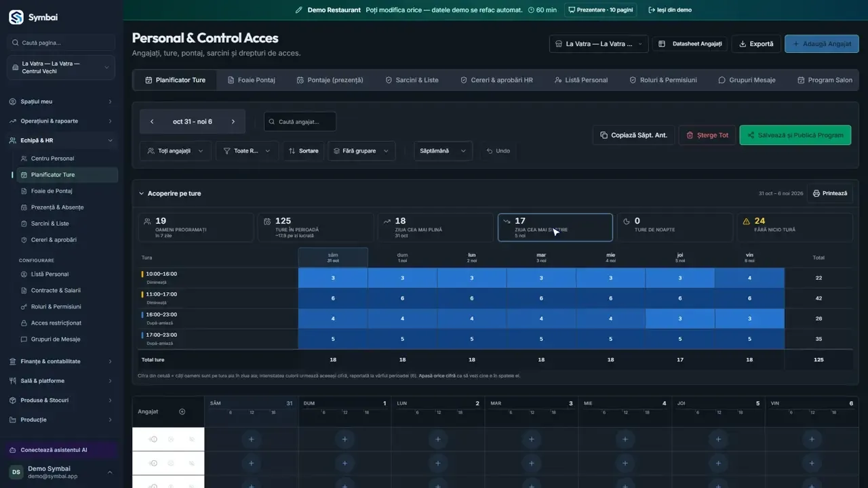This screenshot has width=868, height=488.
Task: Click Conectează asistentul AI
Action: (61, 450)
